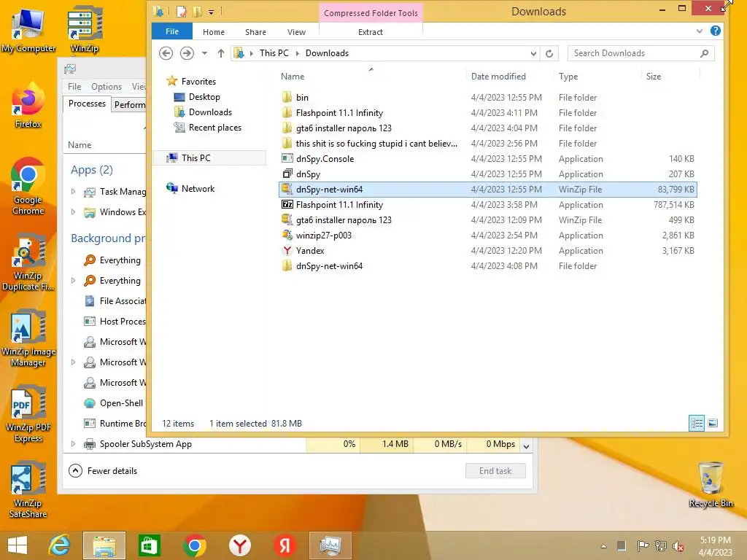
Task: Open the Home ribbon tab
Action: (214, 32)
